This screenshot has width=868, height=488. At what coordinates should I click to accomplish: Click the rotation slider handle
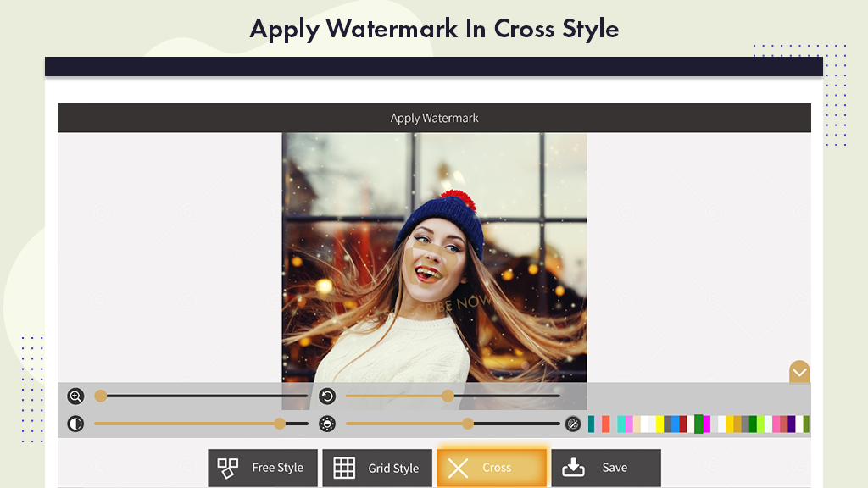(x=448, y=396)
